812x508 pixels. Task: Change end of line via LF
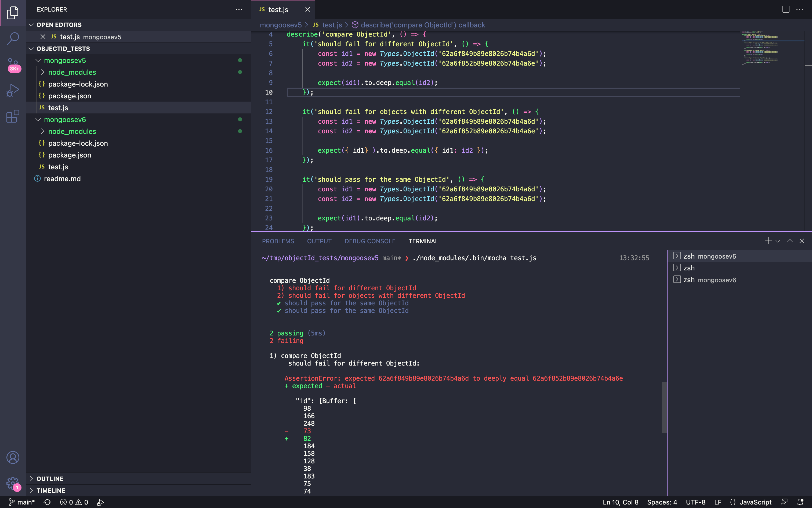click(x=718, y=502)
